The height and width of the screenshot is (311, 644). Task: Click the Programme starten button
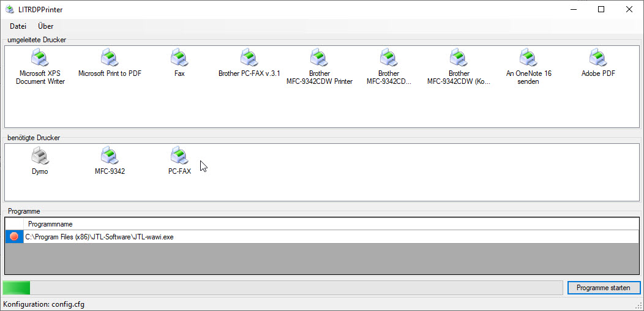(x=604, y=288)
